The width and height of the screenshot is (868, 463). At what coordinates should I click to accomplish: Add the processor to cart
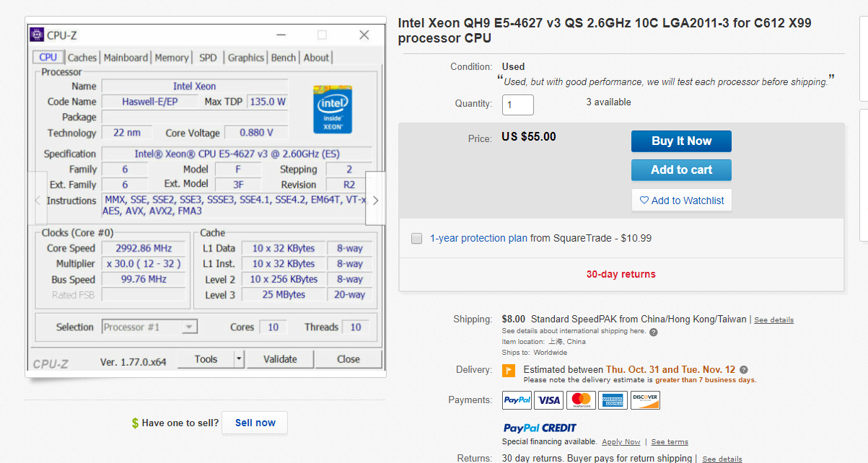click(681, 170)
